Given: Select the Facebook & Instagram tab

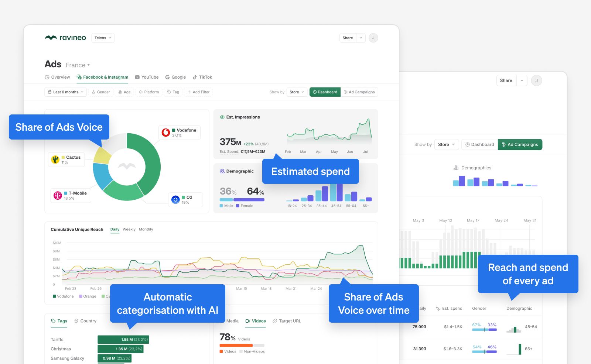Looking at the screenshot, I should tap(102, 77).
